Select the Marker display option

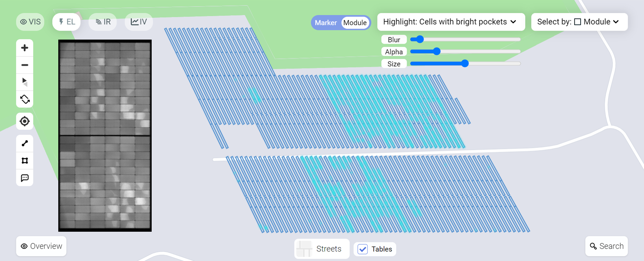(326, 23)
